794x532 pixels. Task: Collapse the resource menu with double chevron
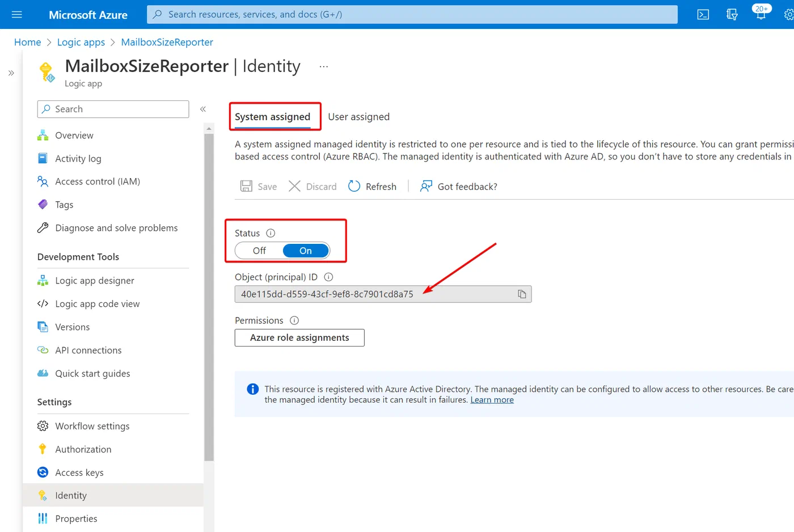203,109
